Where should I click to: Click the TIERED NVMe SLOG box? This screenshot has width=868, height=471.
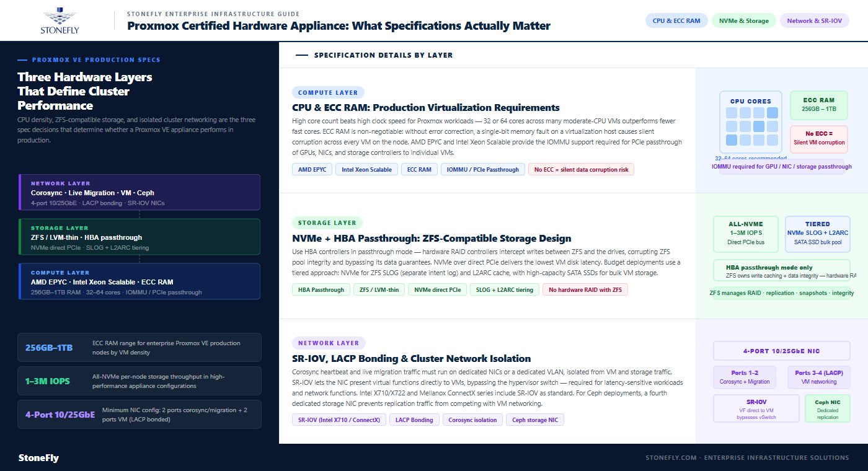point(818,234)
